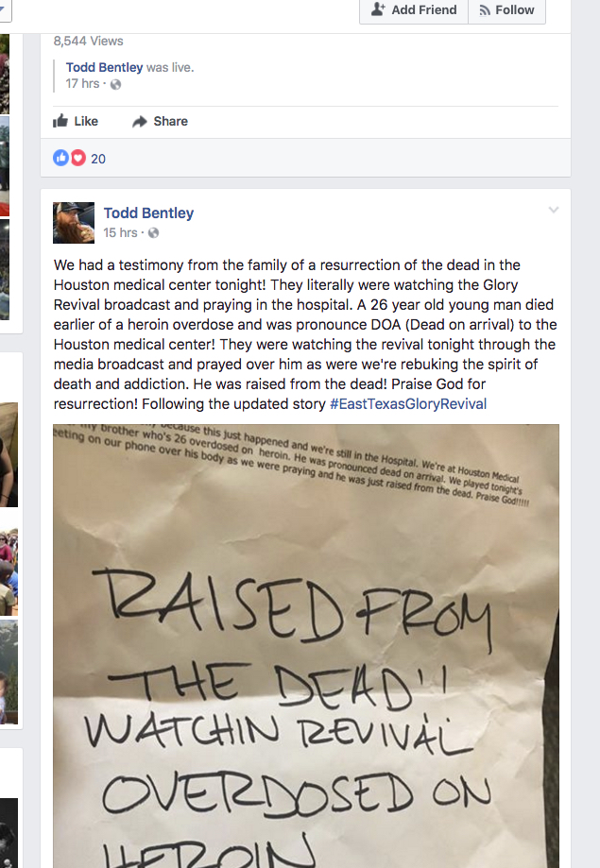Viewport: 600px width, 868px height.
Task: Click the 15 hrs post timestamp
Action: pyautogui.click(x=120, y=233)
